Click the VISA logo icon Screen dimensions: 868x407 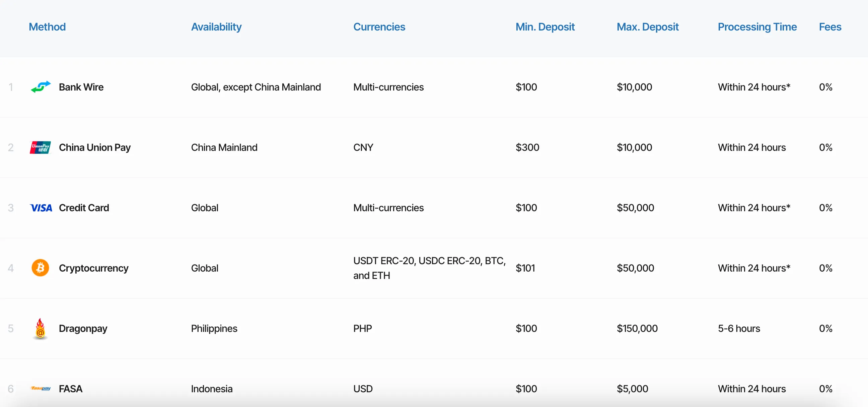[41, 208]
